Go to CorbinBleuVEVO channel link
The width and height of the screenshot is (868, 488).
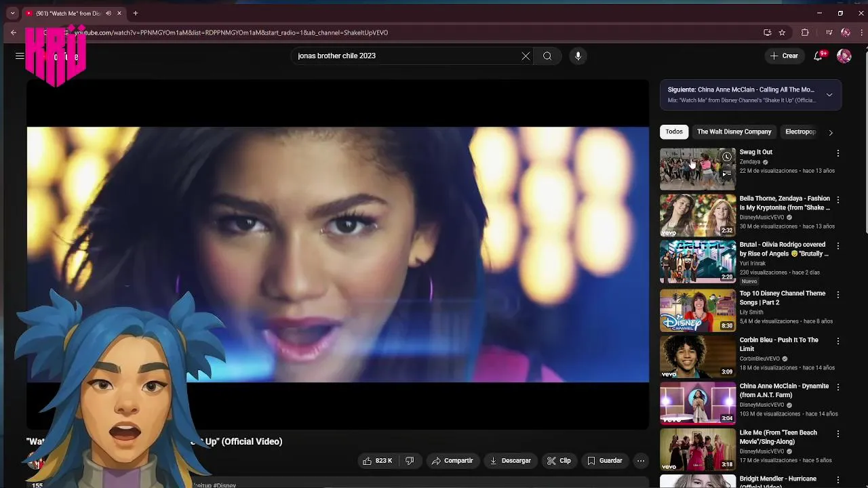coord(759,359)
